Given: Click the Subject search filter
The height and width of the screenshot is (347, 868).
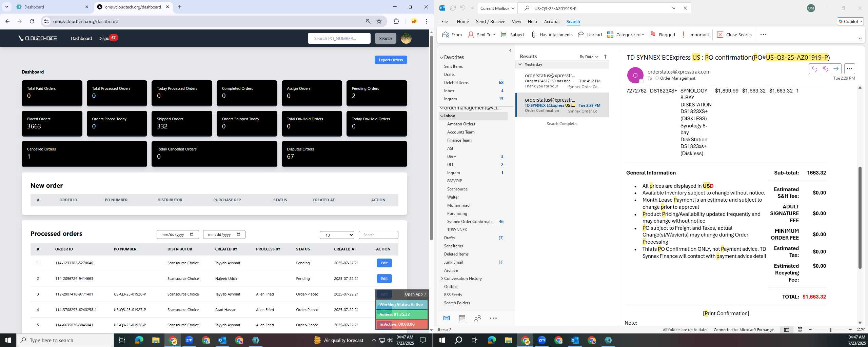Looking at the screenshot, I should coord(513,35).
